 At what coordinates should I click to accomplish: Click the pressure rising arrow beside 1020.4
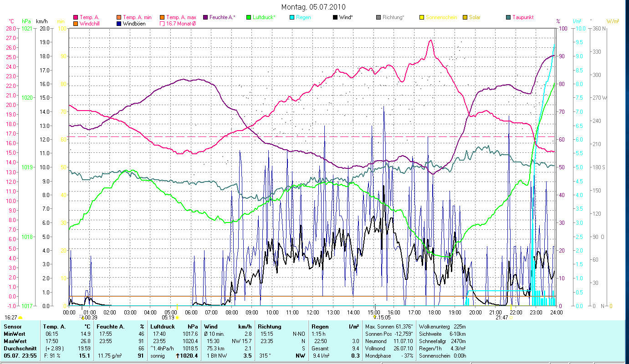coord(179,356)
